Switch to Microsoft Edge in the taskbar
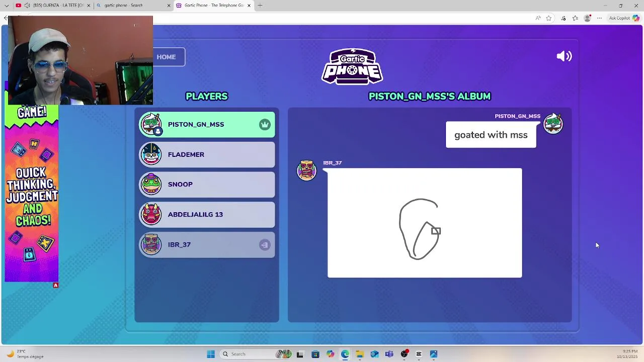The height and width of the screenshot is (362, 644). click(345, 354)
